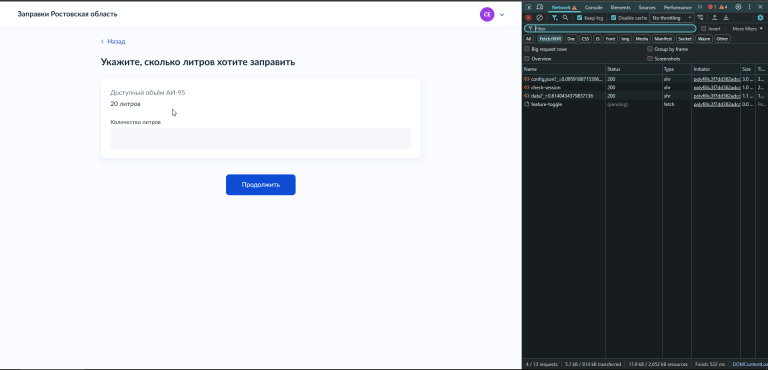Image resolution: width=768 pixels, height=370 pixels.
Task: Enable Big request rows checkbox
Action: point(527,49)
